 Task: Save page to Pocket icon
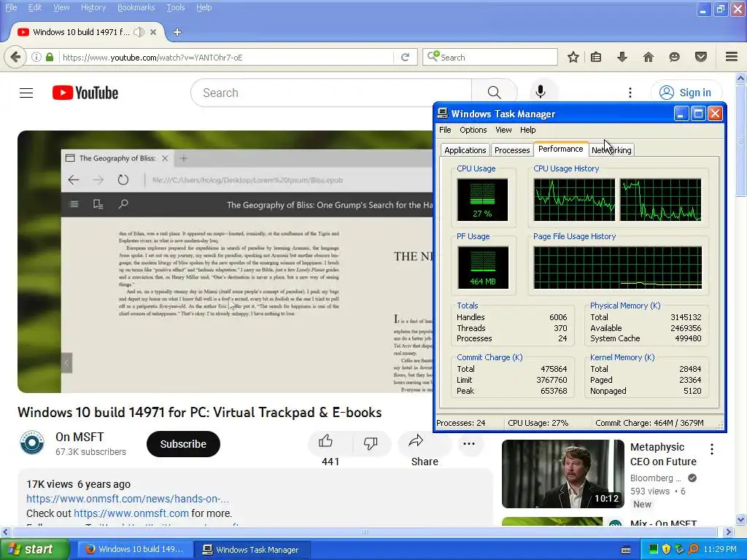point(701,57)
